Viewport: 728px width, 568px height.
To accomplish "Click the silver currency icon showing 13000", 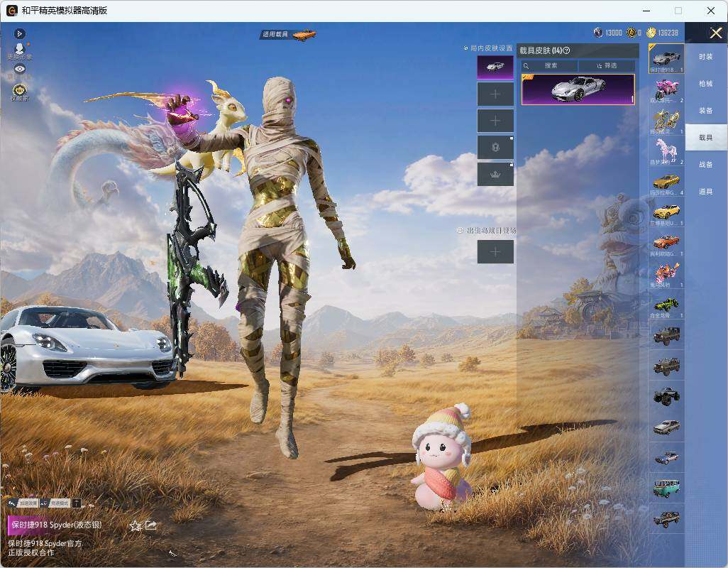I will click(598, 32).
